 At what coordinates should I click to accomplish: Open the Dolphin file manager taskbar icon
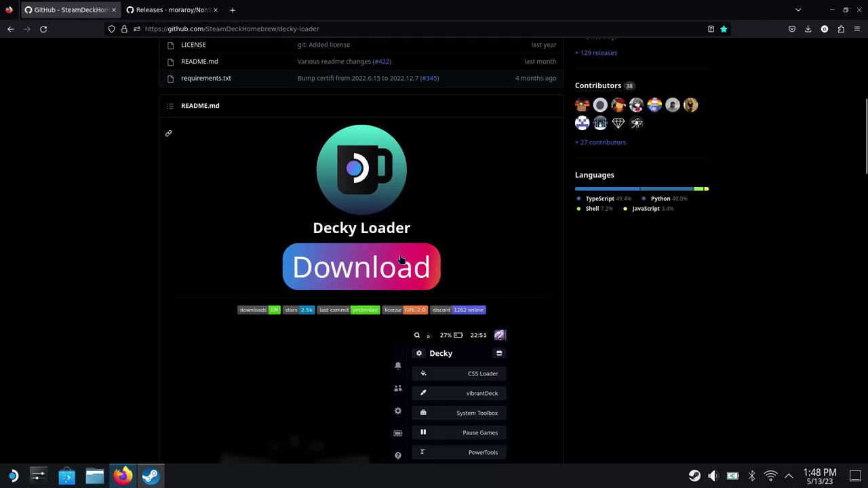[x=95, y=476]
